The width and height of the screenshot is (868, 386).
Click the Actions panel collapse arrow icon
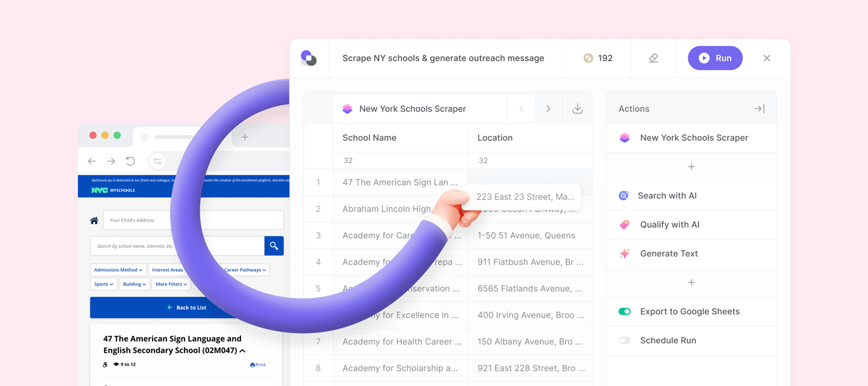[759, 109]
